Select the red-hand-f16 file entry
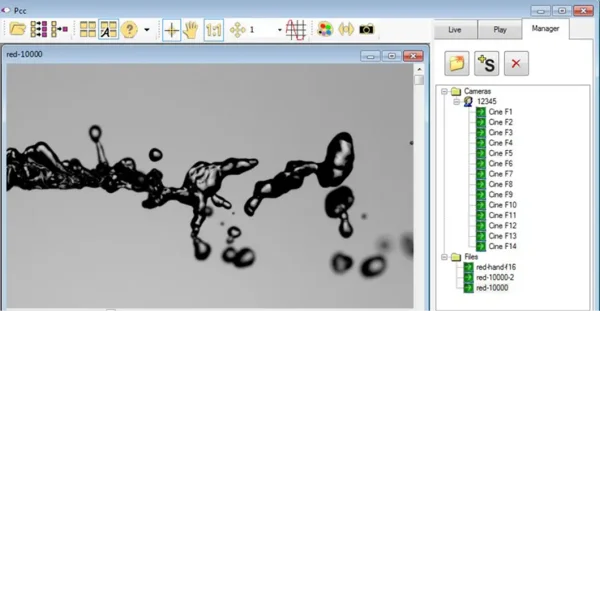 tap(496, 267)
